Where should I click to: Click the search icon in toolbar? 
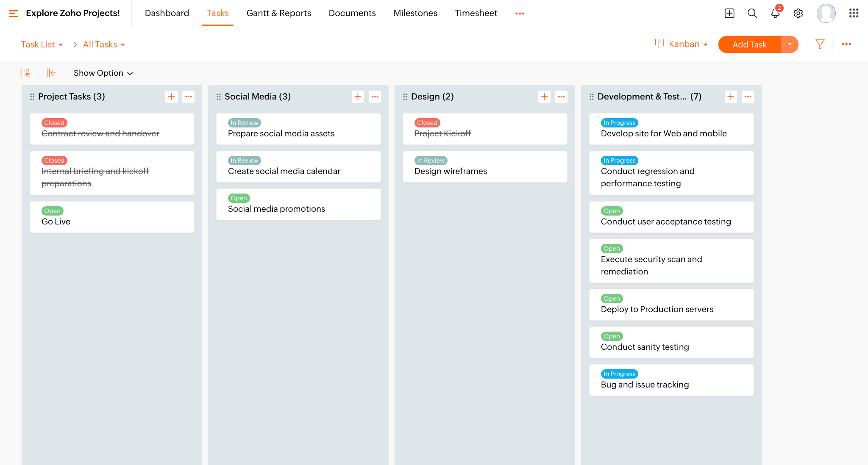(x=752, y=13)
